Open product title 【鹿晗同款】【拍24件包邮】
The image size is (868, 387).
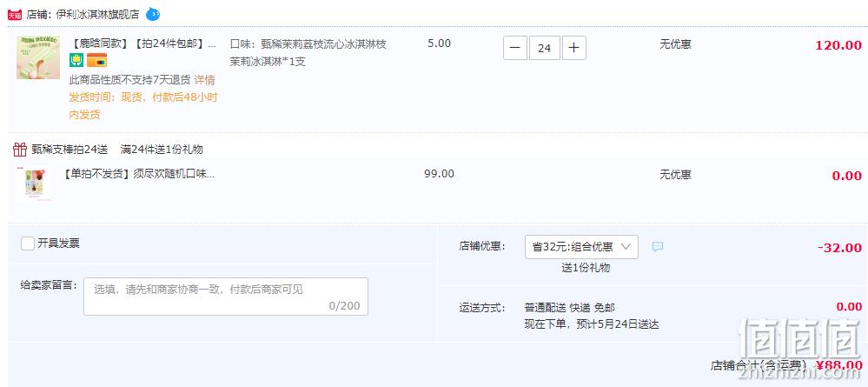coord(142,44)
